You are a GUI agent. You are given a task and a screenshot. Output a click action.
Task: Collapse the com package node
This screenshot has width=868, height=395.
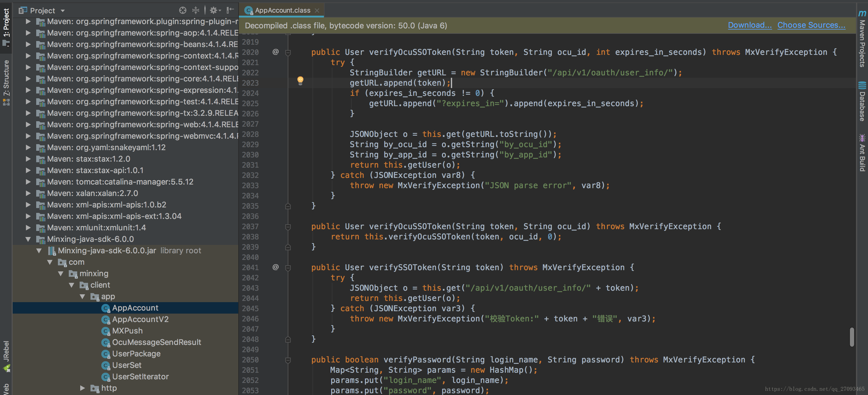(50, 262)
